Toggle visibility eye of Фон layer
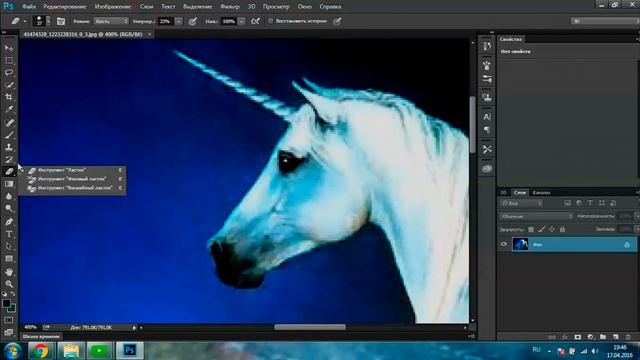The width and height of the screenshot is (640, 360). click(x=504, y=244)
